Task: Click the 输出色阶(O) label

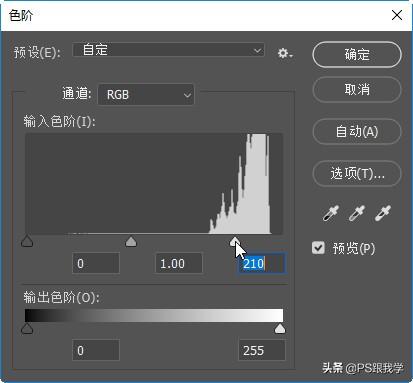Action: pos(61,297)
